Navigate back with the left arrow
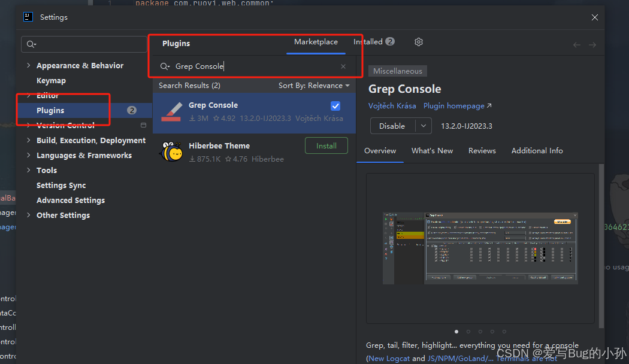Image resolution: width=629 pixels, height=364 pixels. (577, 45)
